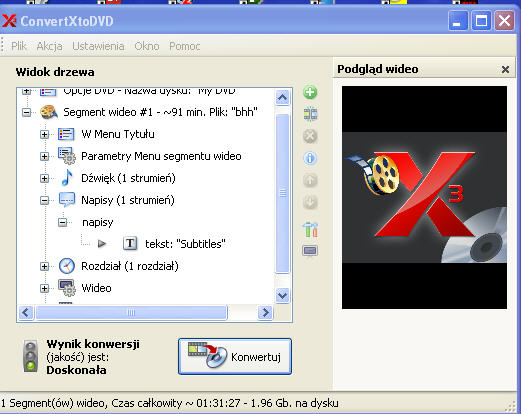Select the Wideo row in tree
This screenshot has height=414, width=521.
pos(96,288)
